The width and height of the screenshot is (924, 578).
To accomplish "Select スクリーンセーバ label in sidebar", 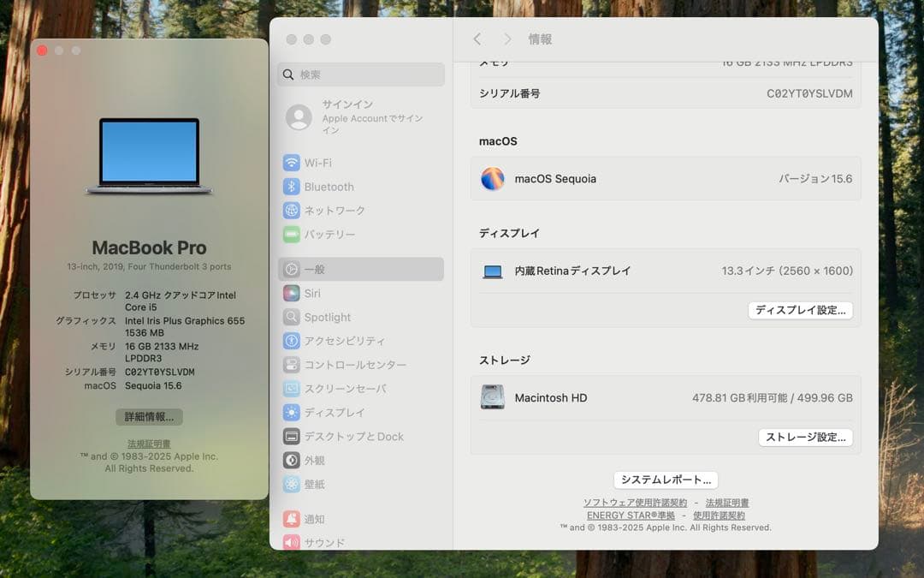I will coord(346,389).
